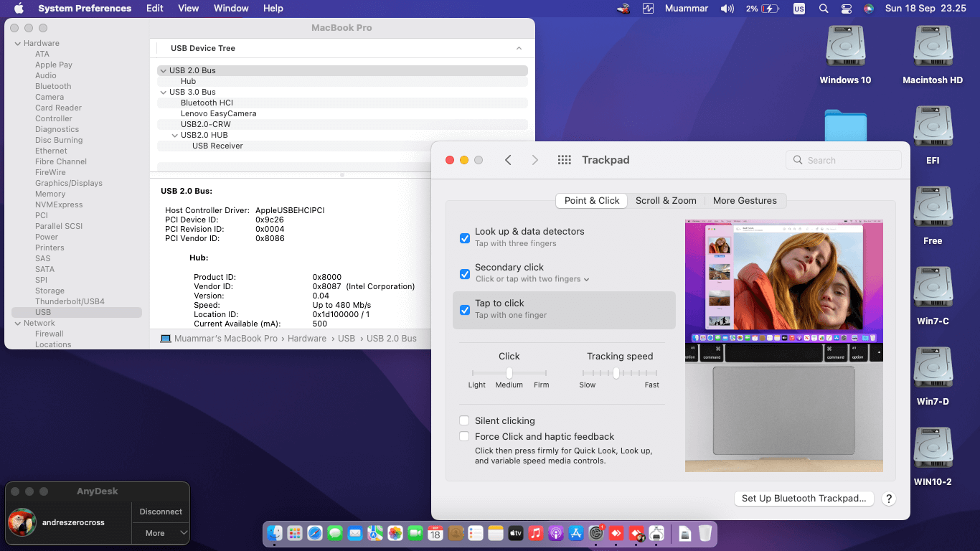Enable Silent clicking checkbox
Viewport: 980px width, 551px height.
pos(465,421)
